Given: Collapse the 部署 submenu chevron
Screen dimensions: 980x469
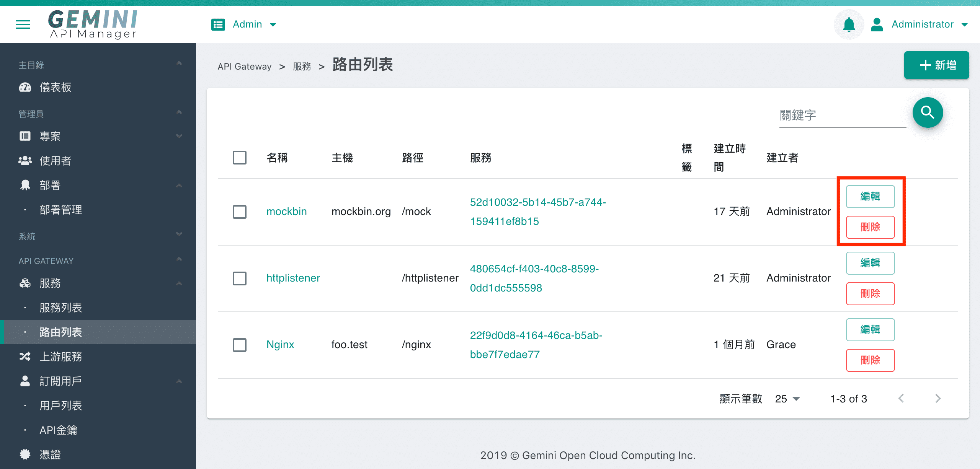Looking at the screenshot, I should [179, 186].
